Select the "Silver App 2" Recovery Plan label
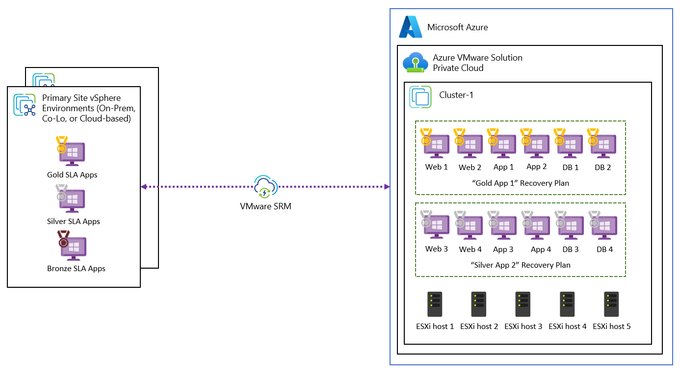 [520, 265]
